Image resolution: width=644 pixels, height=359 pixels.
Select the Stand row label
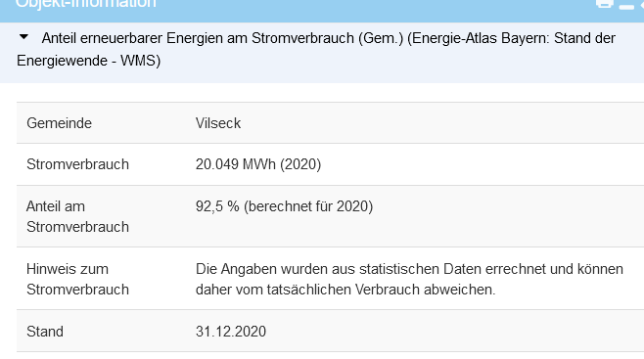45,332
